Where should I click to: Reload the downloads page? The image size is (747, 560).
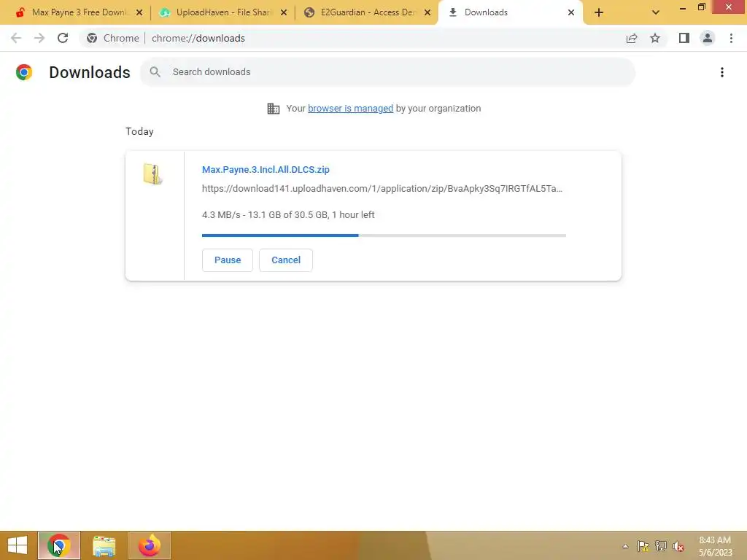tap(63, 38)
